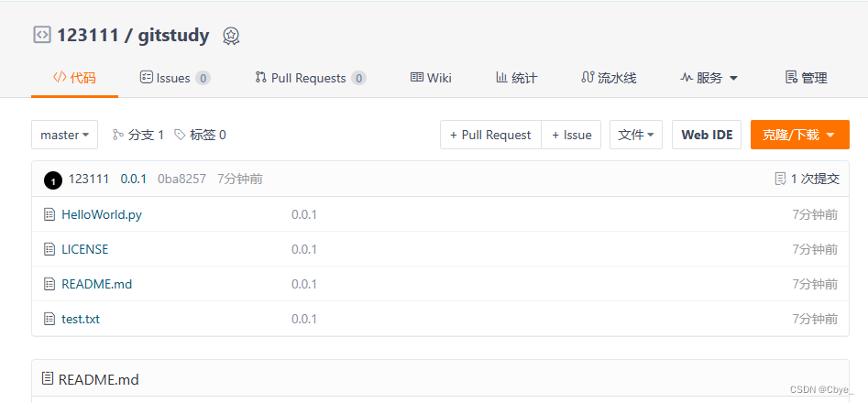Open the master branch dropdown
Screen dimensions: 868x403
[x=65, y=135]
